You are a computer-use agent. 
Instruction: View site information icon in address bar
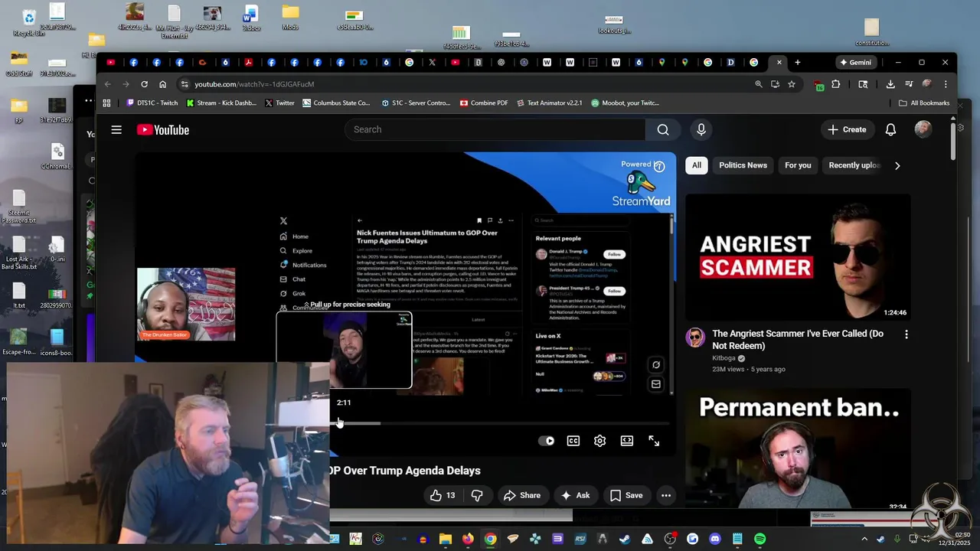click(x=184, y=84)
